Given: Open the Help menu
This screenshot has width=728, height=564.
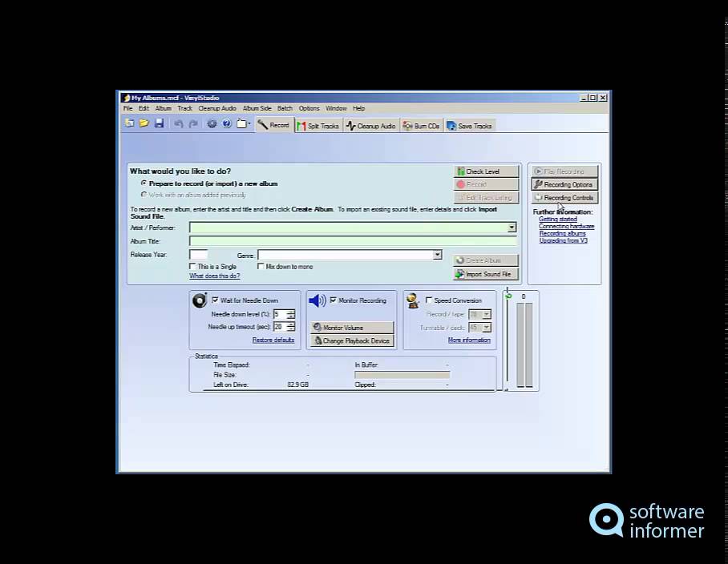Looking at the screenshot, I should point(359,108).
